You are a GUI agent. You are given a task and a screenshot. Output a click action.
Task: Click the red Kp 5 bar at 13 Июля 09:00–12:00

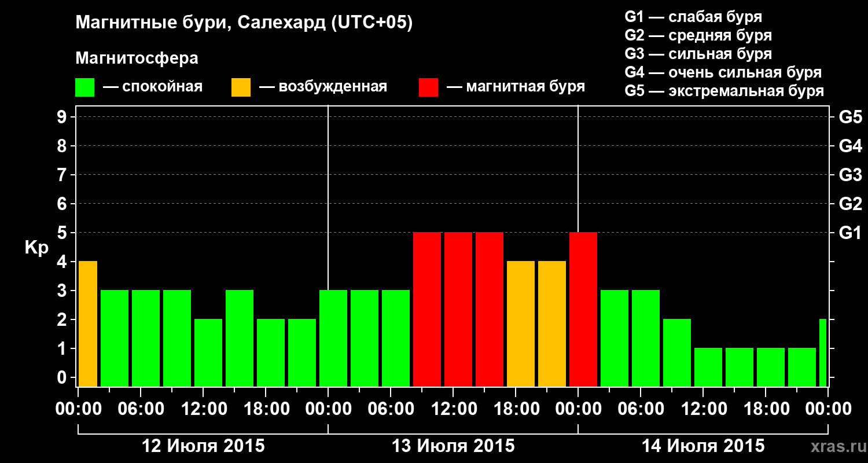427,309
